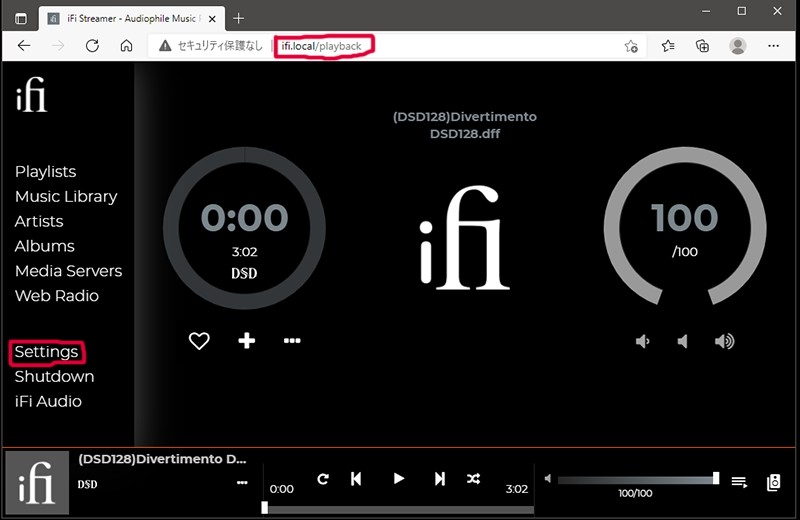The image size is (800, 520).
Task: Click the 100/100 volume readout in bottom bar
Action: [635, 493]
